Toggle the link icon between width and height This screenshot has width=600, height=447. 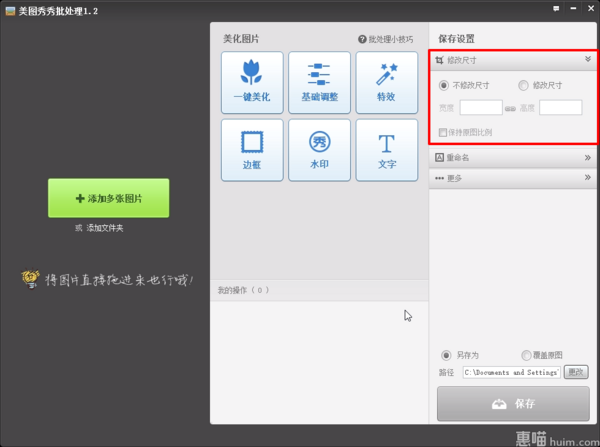pyautogui.click(x=510, y=109)
